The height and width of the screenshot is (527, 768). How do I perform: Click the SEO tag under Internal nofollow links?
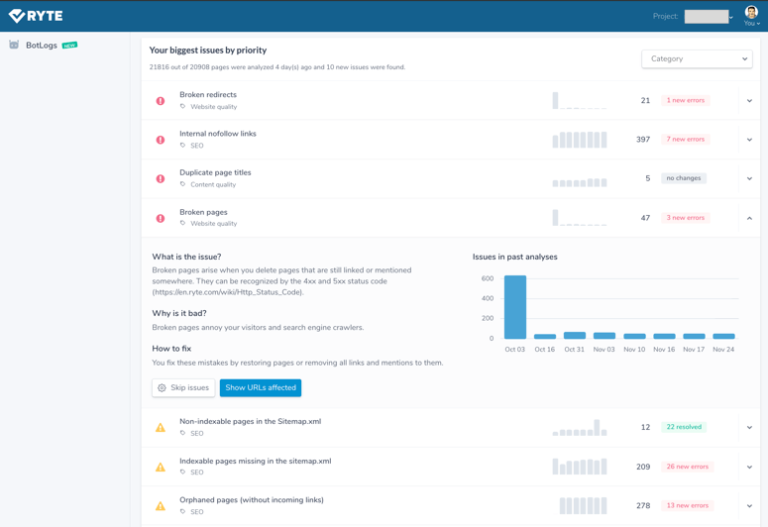(197, 145)
